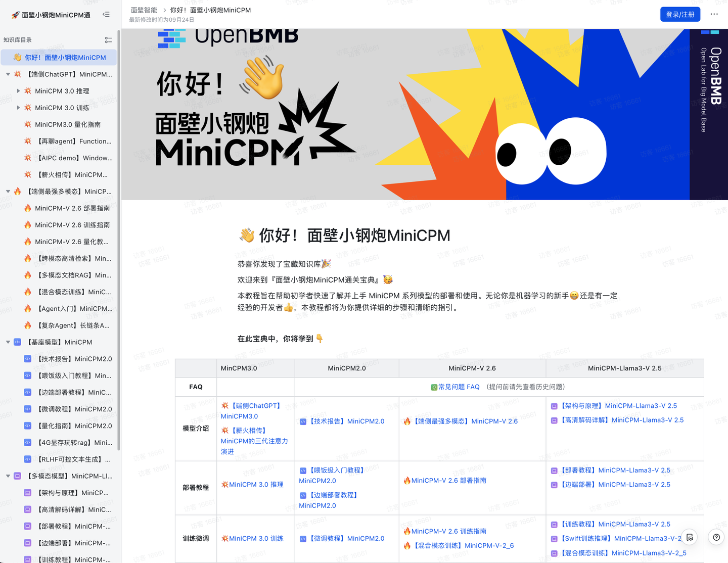Expand the MiniCPM 3.0 推理 tree item
Viewport: 728px width, 563px height.
(19, 90)
